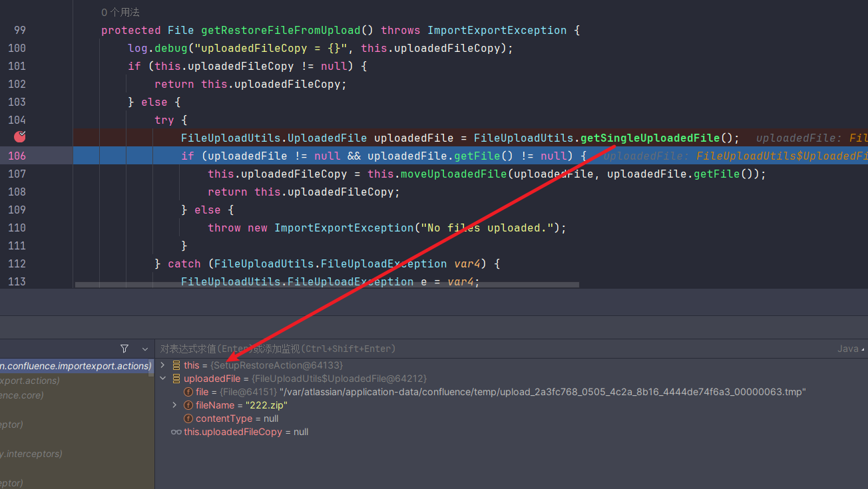The width and height of the screenshot is (868, 489).
Task: Click the field icon next to fileName
Action: [188, 405]
